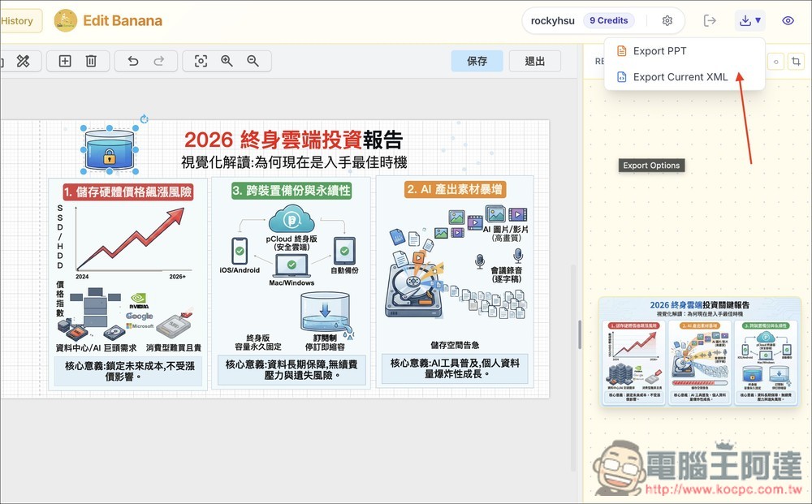Select Export PPT from the export menu
The width and height of the screenshot is (812, 504).
[659, 50]
